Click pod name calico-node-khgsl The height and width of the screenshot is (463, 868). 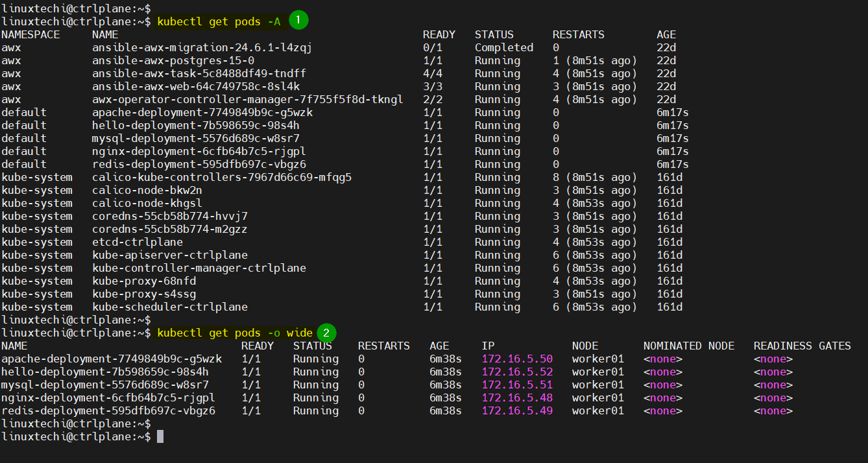pos(147,204)
